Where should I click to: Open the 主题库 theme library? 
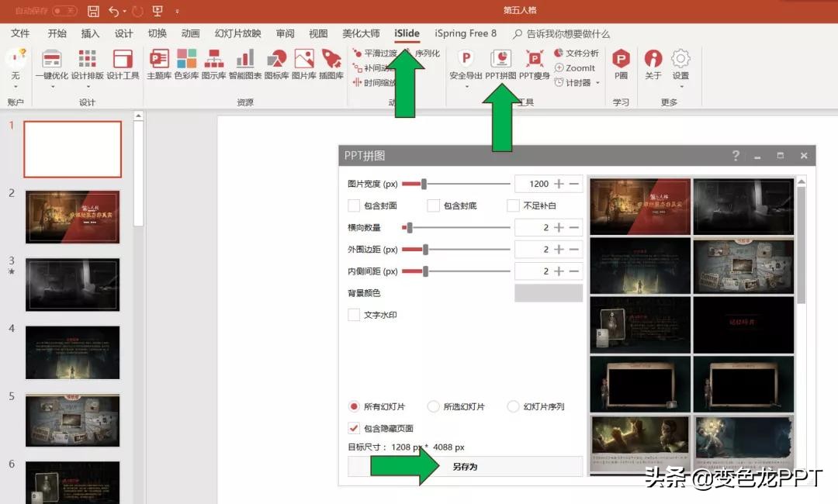[159, 64]
